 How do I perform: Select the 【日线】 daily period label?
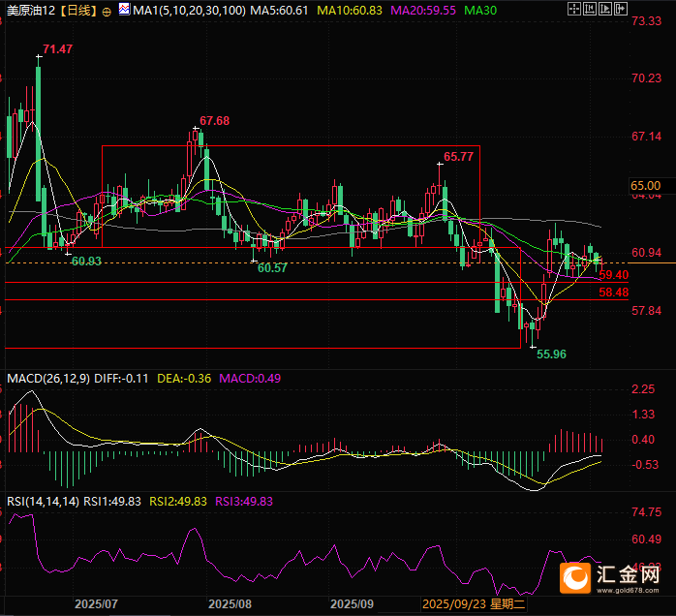[x=76, y=11]
